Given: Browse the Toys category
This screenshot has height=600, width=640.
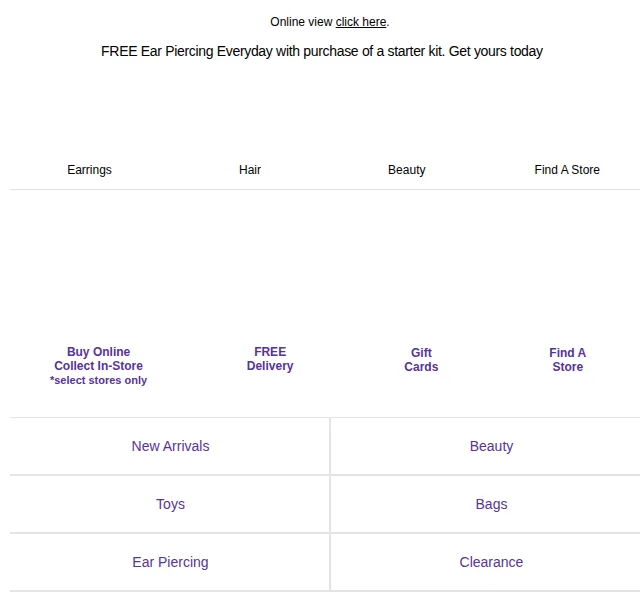Looking at the screenshot, I should 170,504.
